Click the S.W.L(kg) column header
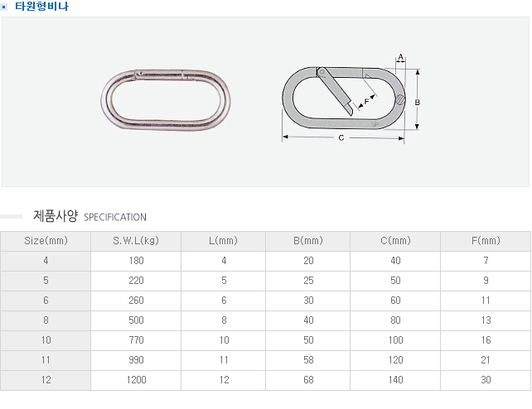 (x=136, y=241)
